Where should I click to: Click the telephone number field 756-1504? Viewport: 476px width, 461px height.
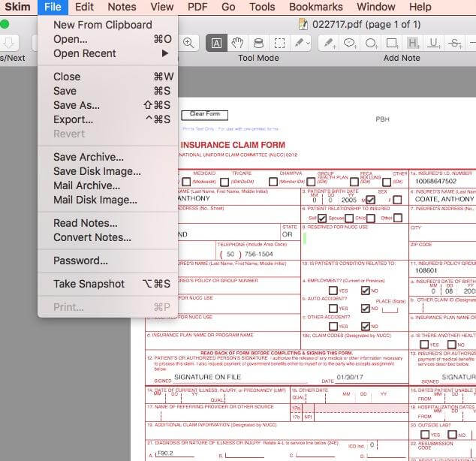tap(258, 255)
